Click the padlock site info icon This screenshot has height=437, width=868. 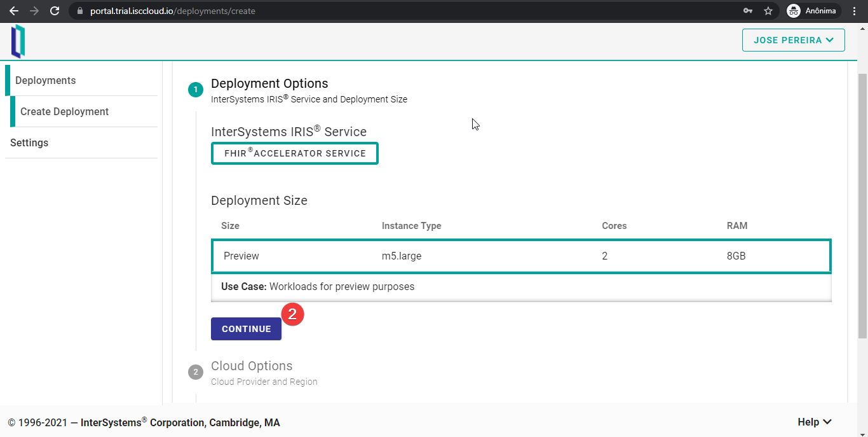coord(79,11)
